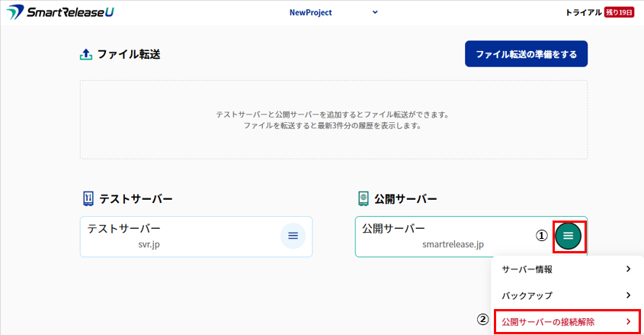Screen dimensions: 644x335
Task: Expand the バックアップ submenu arrow
Action: click(628, 295)
